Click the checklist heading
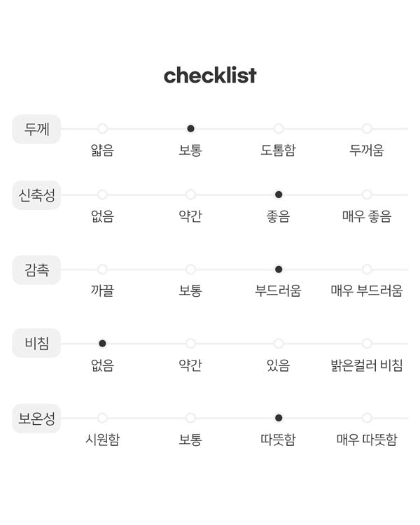420x525 pixels. pos(210,76)
